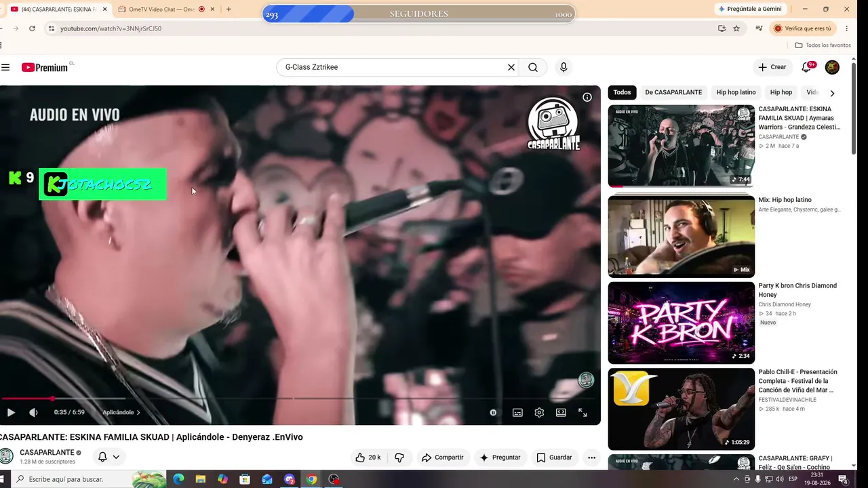Viewport: 868px width, 488px height.
Task: Open Microsoft Edge from the taskbar
Action: pos(178,479)
